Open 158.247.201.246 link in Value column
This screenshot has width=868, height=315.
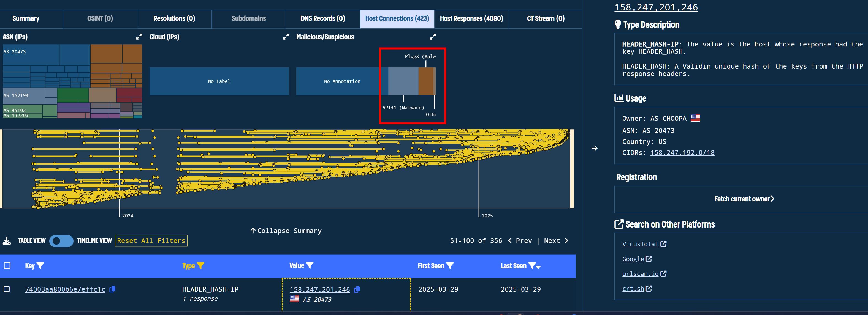click(x=320, y=289)
